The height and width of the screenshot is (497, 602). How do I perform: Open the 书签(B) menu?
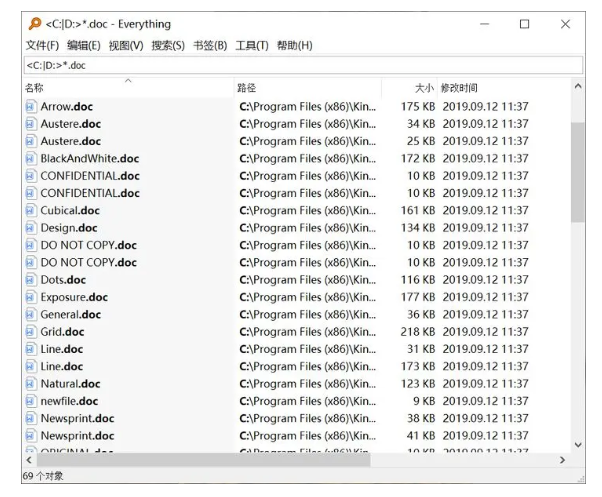(210, 45)
